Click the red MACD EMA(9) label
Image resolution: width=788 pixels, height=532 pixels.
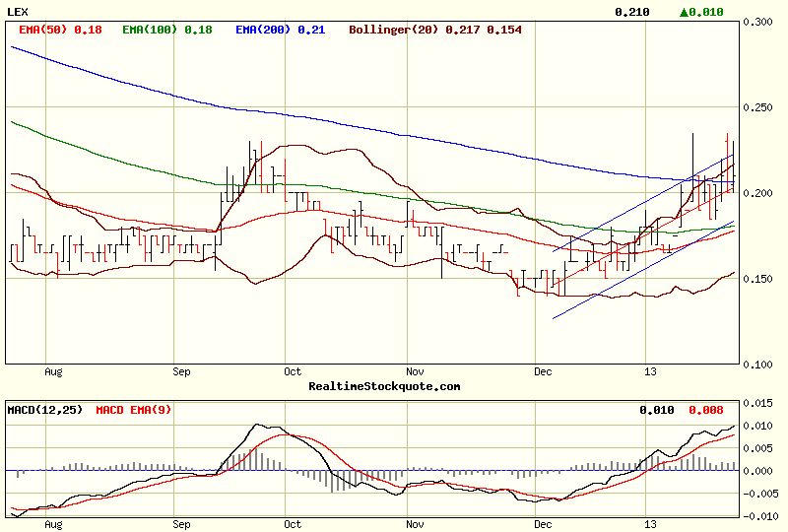pyautogui.click(x=134, y=410)
